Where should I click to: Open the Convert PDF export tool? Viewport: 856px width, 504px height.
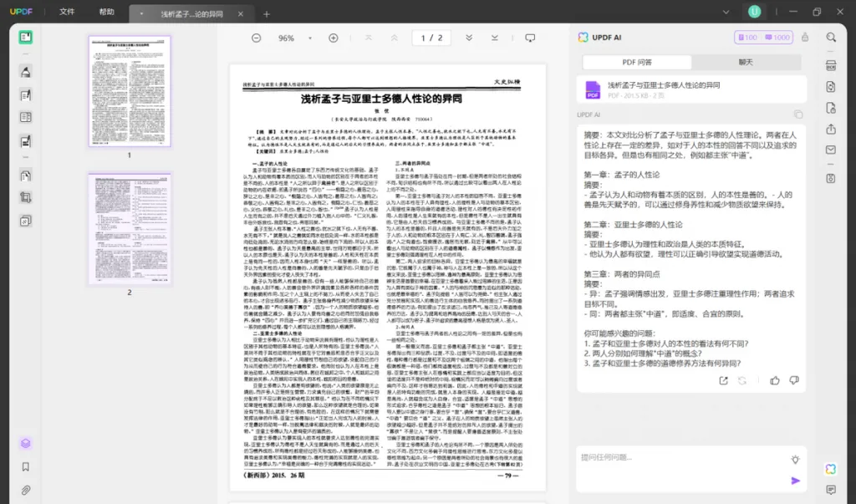831,87
